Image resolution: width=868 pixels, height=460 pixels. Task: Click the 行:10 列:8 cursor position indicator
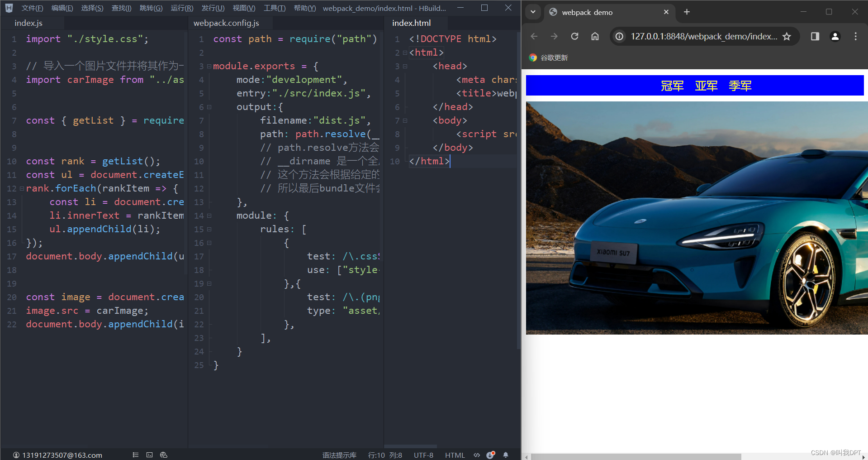385,455
